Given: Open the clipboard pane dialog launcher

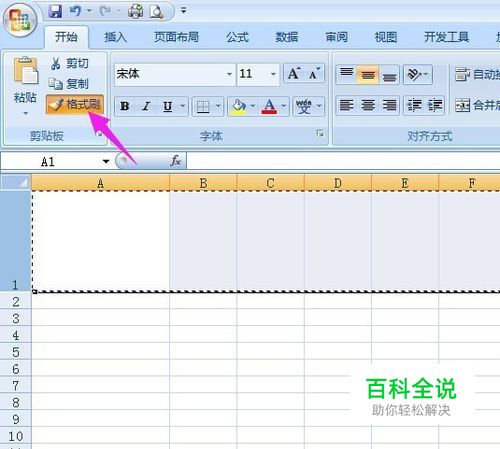Looking at the screenshot, I should coord(100,134).
